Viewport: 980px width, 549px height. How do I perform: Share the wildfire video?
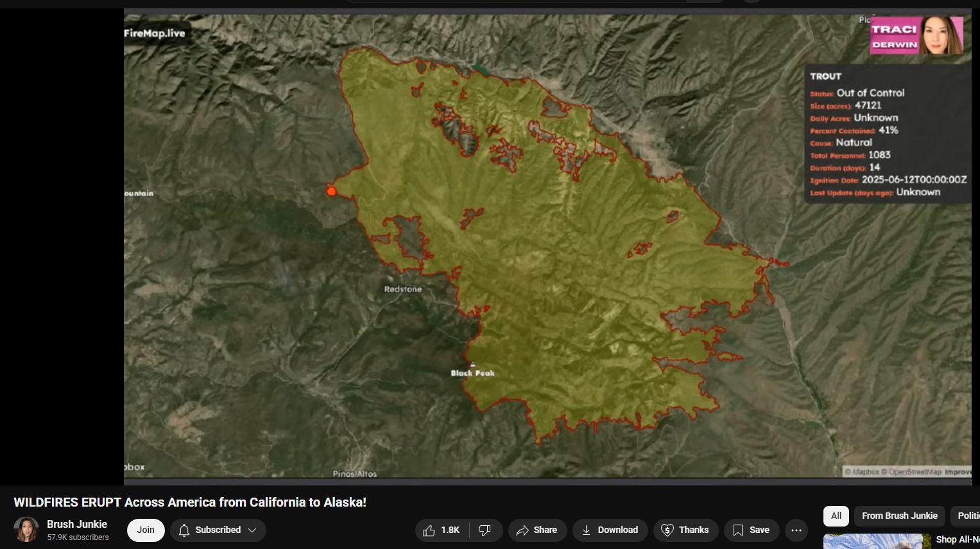[x=537, y=530]
